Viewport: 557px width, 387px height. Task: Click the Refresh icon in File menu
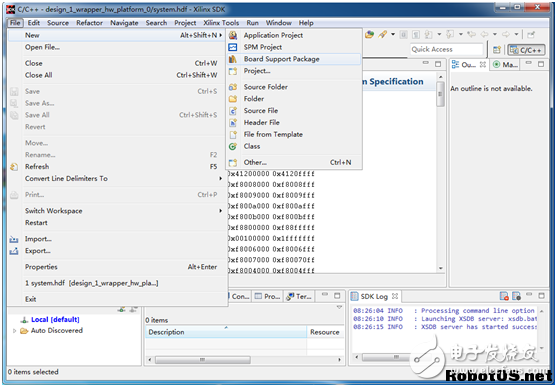(x=14, y=167)
